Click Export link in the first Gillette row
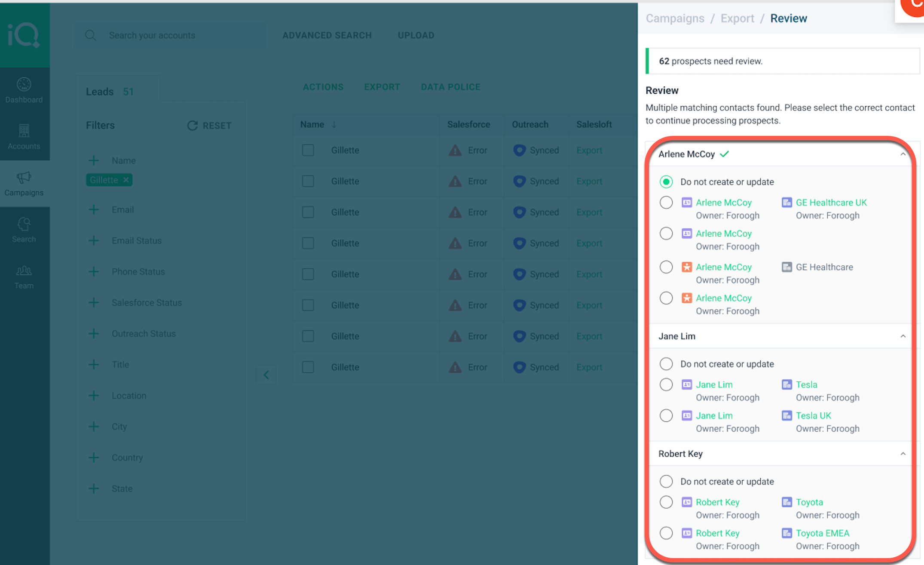This screenshot has height=565, width=924. click(x=589, y=150)
